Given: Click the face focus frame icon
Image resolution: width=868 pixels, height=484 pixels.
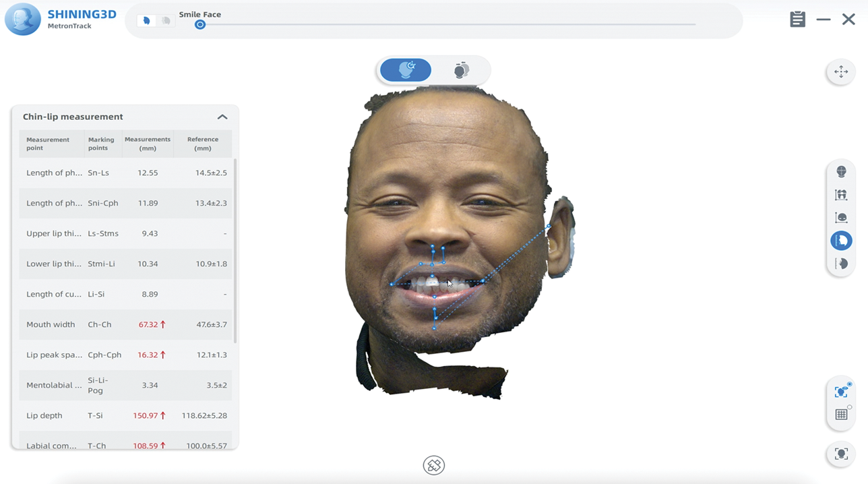Looking at the screenshot, I should [x=841, y=454].
